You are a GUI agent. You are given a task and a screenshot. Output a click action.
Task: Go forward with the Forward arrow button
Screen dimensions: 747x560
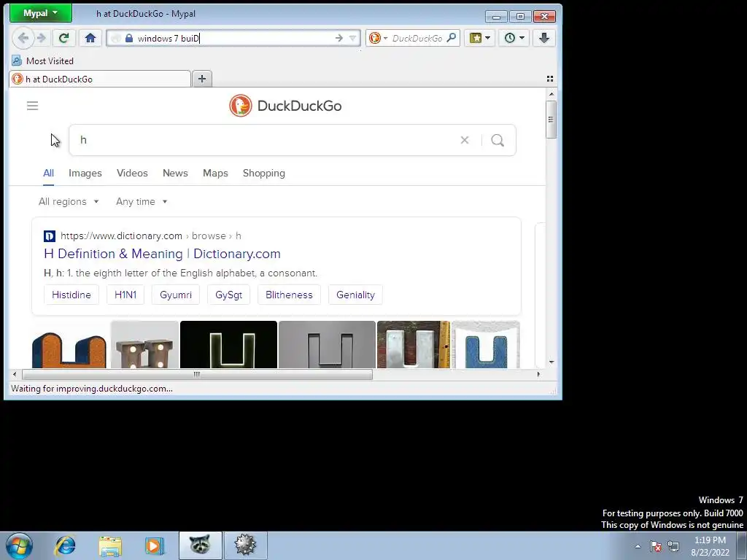(x=42, y=38)
